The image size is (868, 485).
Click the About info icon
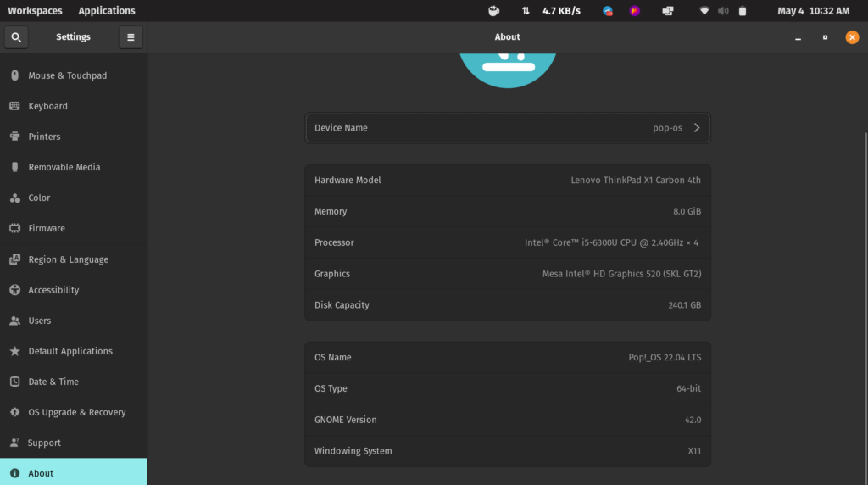(x=15, y=473)
